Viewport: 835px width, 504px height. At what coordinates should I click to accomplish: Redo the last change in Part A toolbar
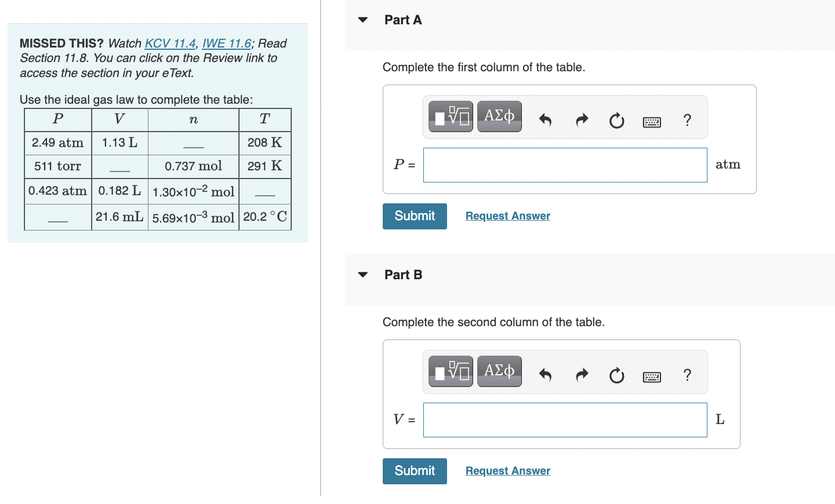[x=582, y=120]
